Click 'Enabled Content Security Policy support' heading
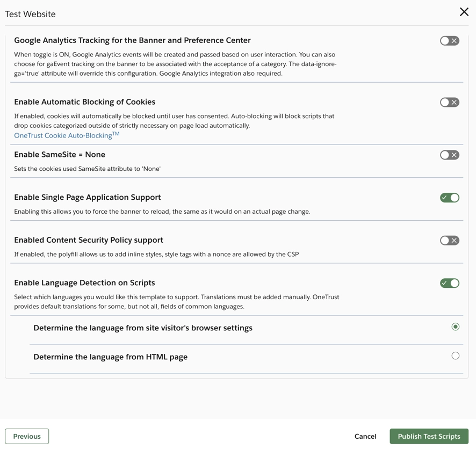 point(89,240)
